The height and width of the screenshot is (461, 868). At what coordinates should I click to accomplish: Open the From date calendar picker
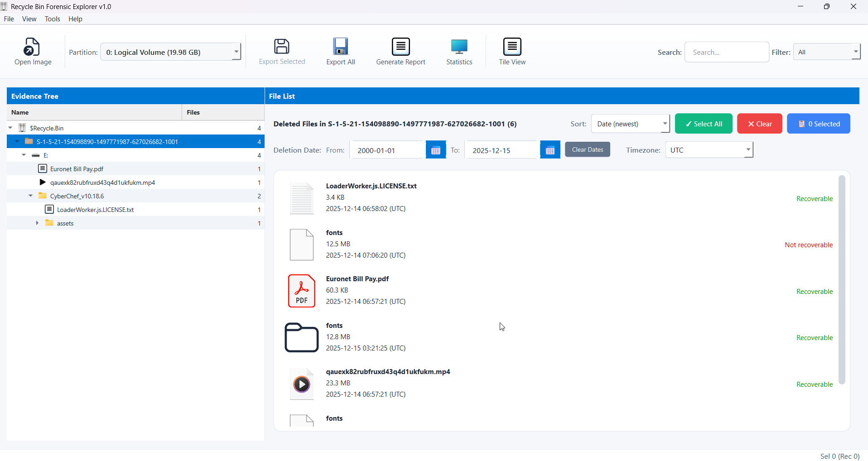(x=435, y=150)
